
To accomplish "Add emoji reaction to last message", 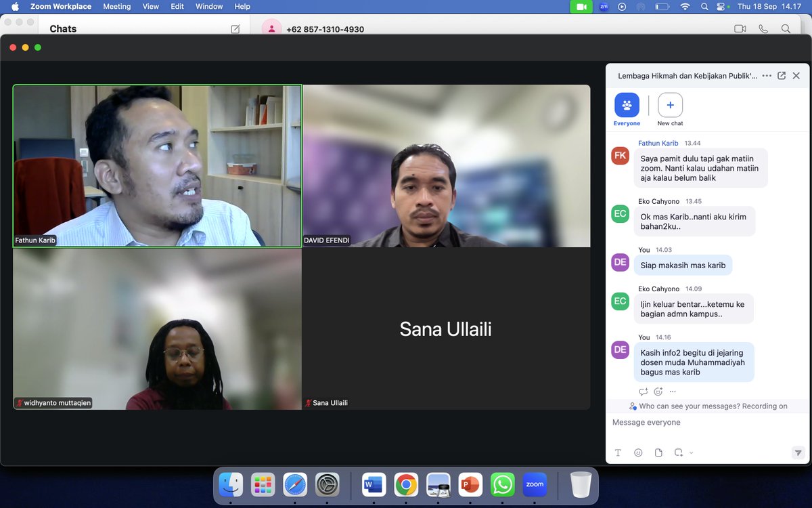I will (658, 391).
